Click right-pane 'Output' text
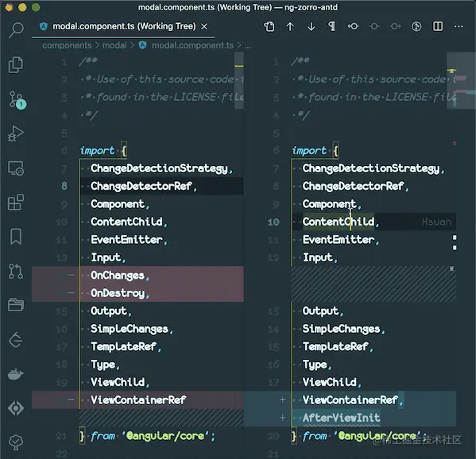The image size is (476, 459). coord(320,311)
